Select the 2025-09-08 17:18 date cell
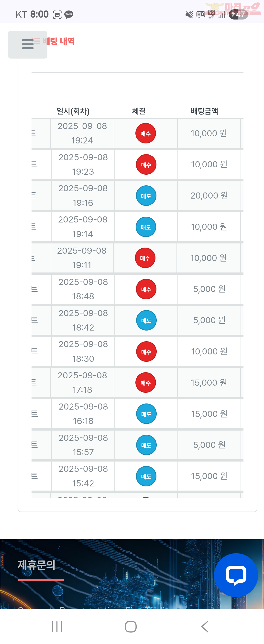264x644 pixels. (82, 382)
